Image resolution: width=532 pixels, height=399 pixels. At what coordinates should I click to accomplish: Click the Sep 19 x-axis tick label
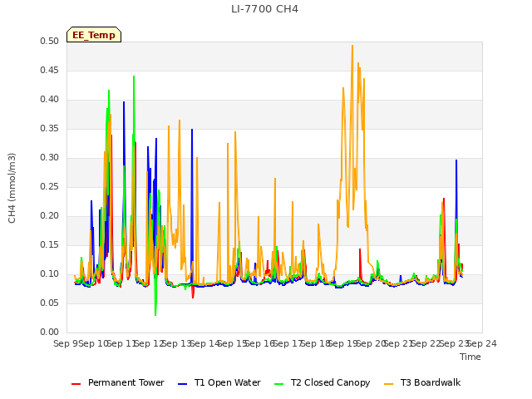pos(343,343)
